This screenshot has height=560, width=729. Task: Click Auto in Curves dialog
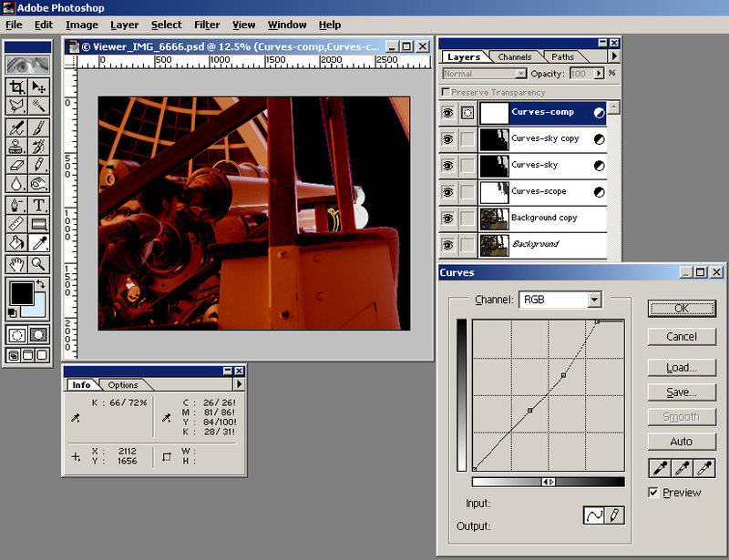[682, 442]
